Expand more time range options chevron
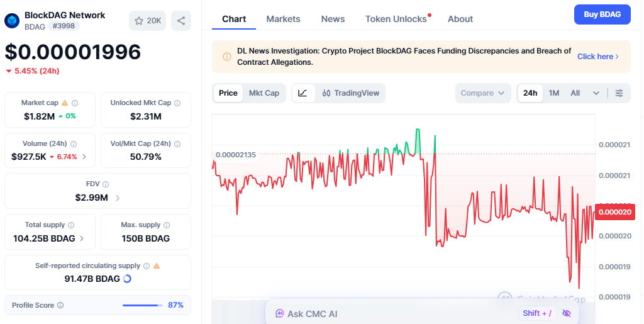 click(x=596, y=93)
